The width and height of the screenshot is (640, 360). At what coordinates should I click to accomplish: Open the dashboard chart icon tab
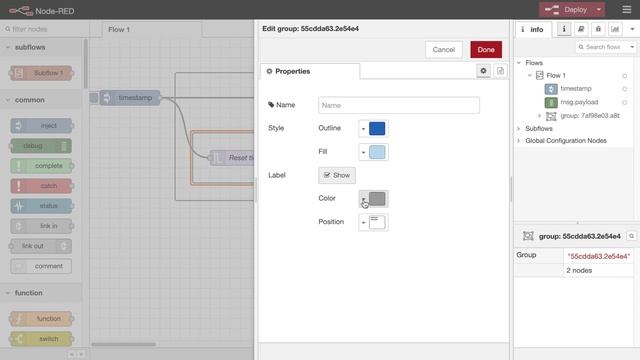pyautogui.click(x=615, y=29)
